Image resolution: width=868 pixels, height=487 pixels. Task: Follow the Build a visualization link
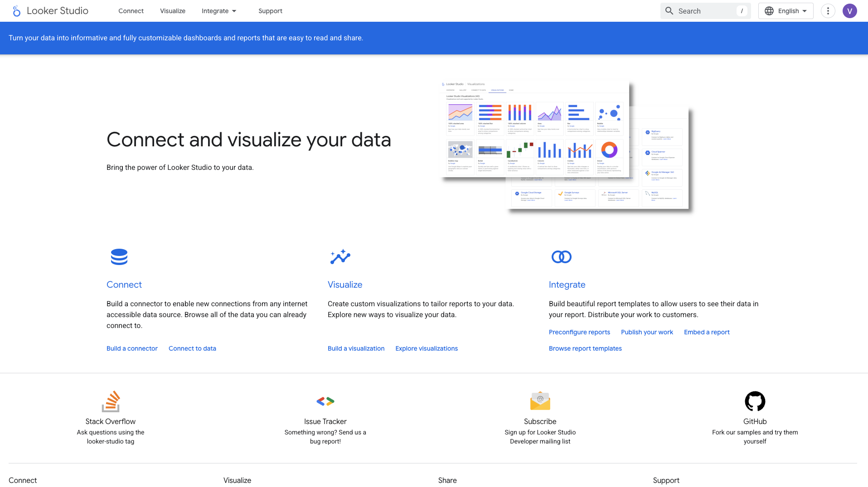click(356, 348)
